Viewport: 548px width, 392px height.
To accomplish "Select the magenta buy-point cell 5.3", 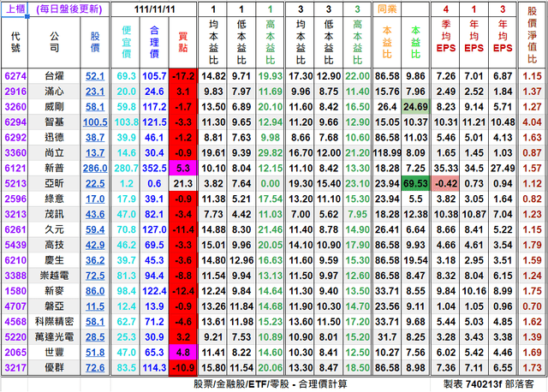I will (x=182, y=169).
